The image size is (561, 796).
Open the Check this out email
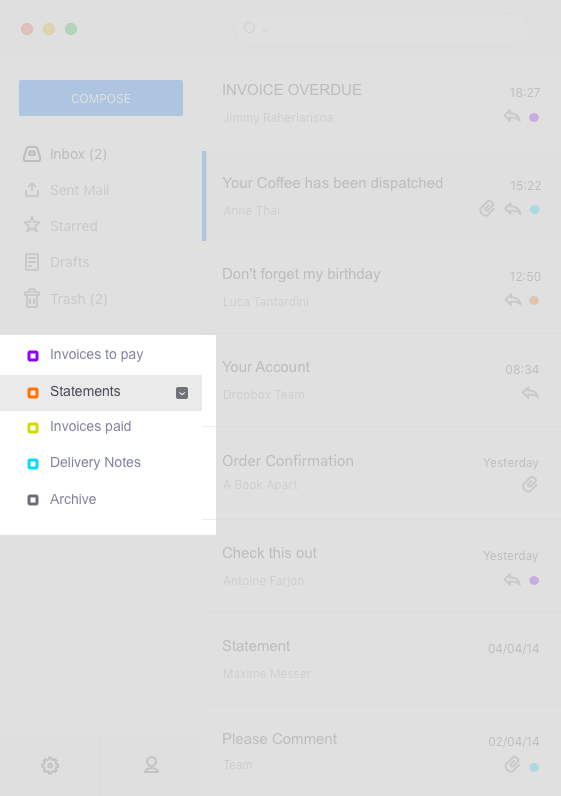pos(382,566)
